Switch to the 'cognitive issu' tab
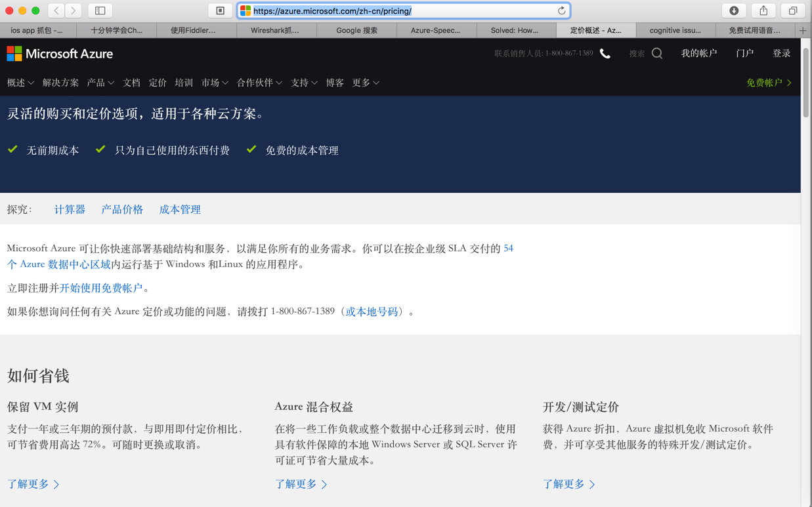The height and width of the screenshot is (507, 812). [675, 30]
